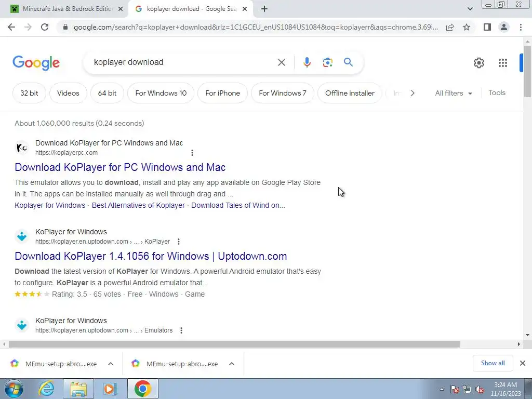Click the muted volume tray icon

[479, 390]
